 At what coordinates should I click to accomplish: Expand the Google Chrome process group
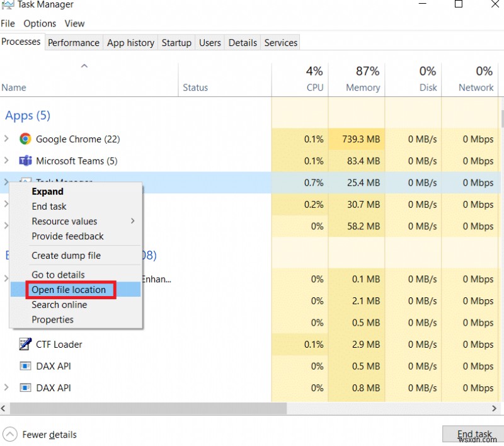tap(6, 139)
